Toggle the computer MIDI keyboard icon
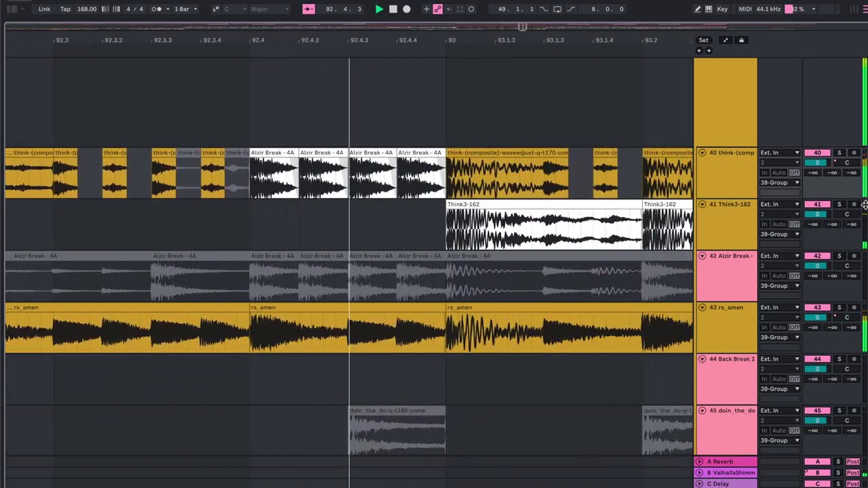Screen dimensions: 868x488 coord(709,9)
